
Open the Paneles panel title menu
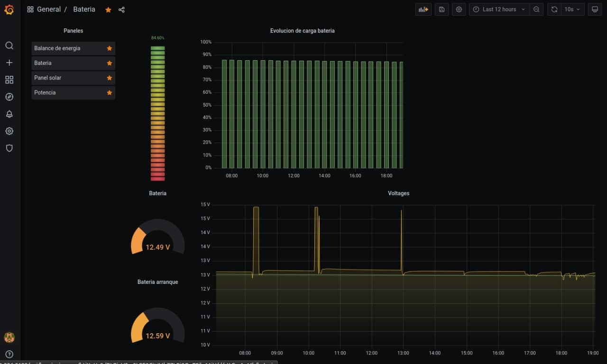tap(73, 31)
